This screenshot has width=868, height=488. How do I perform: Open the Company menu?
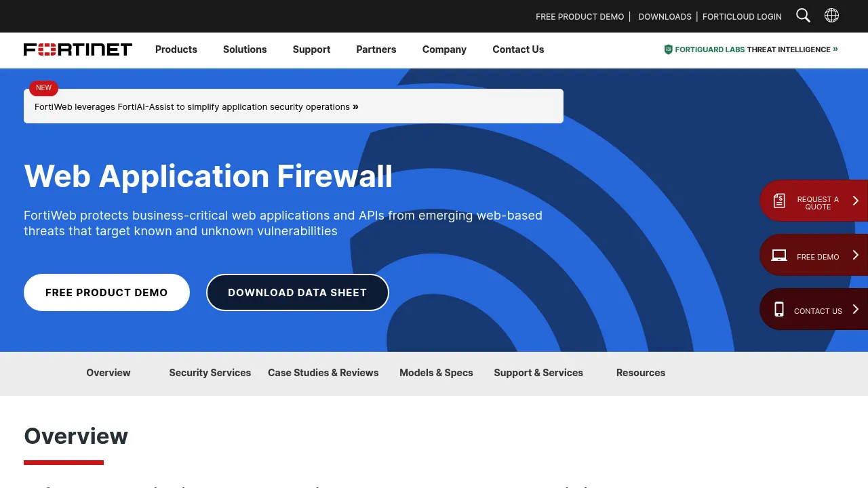click(x=444, y=49)
